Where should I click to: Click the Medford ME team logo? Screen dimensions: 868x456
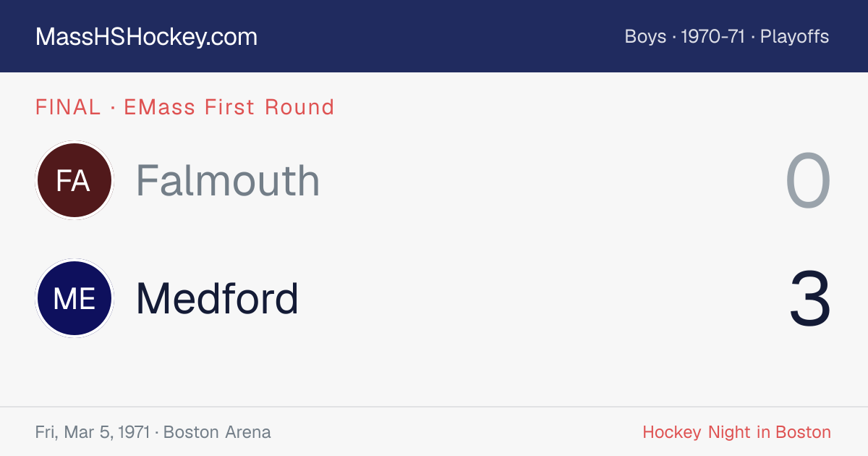(x=75, y=298)
